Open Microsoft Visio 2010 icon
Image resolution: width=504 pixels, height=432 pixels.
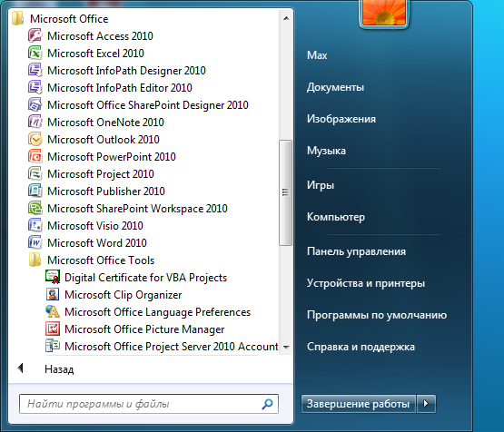(x=35, y=225)
